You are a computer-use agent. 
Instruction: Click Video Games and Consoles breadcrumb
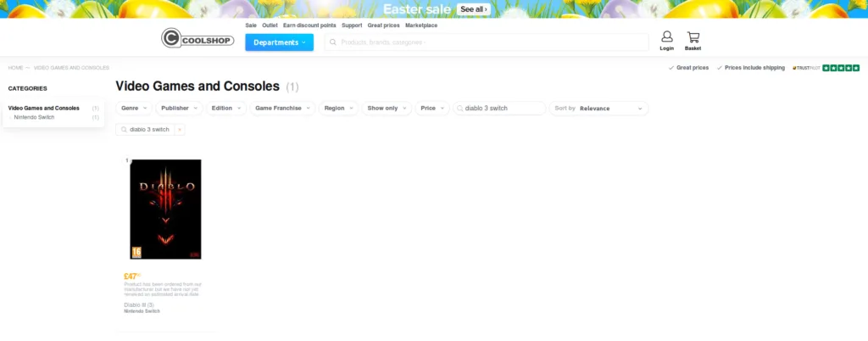(x=71, y=68)
